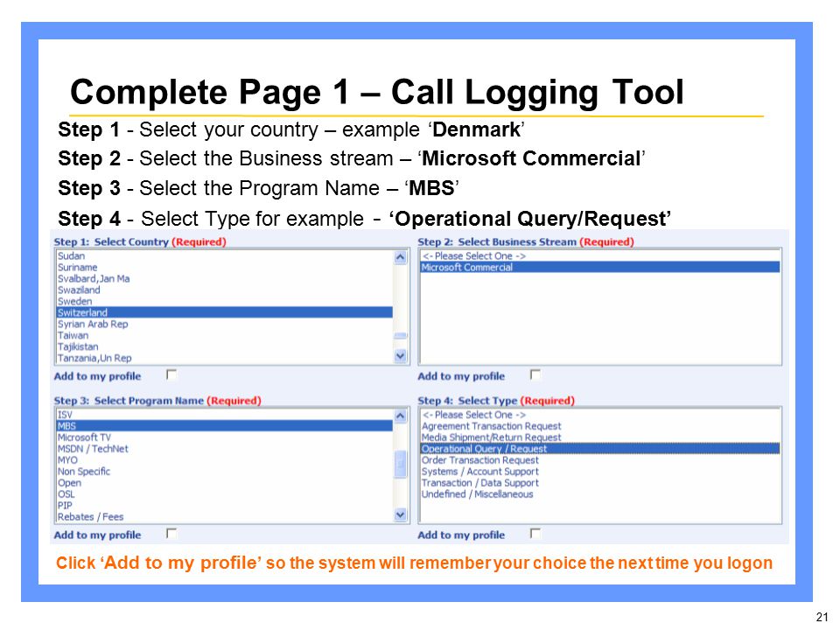Select 'Rebates / Fees' program name
This screenshot has width=840, height=630.
coord(225,517)
